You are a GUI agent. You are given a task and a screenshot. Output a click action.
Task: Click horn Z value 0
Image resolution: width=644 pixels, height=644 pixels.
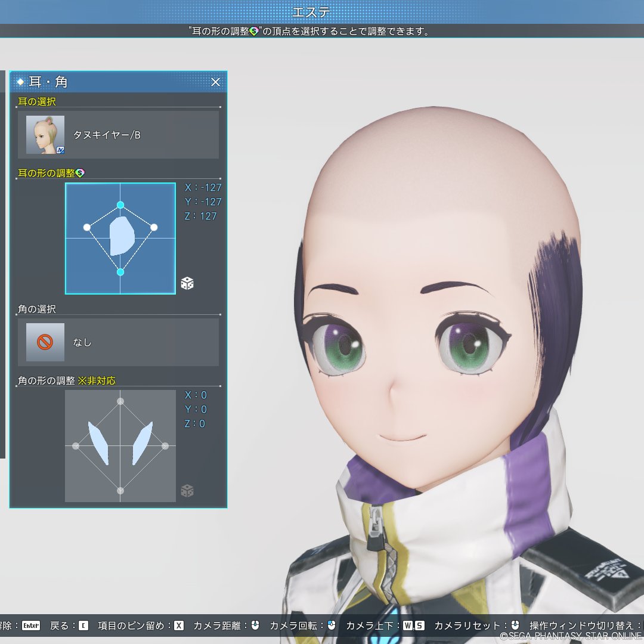click(194, 424)
